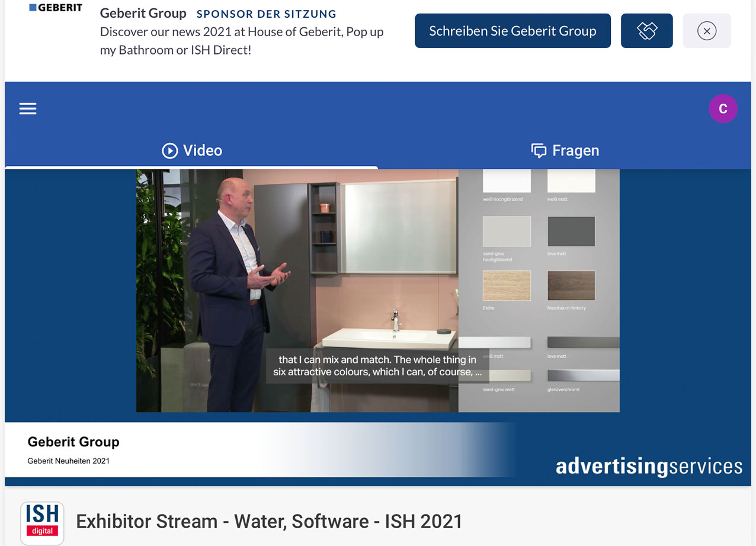The width and height of the screenshot is (756, 546).
Task: Click the chat bubble icon beside Fragen
Action: click(539, 151)
